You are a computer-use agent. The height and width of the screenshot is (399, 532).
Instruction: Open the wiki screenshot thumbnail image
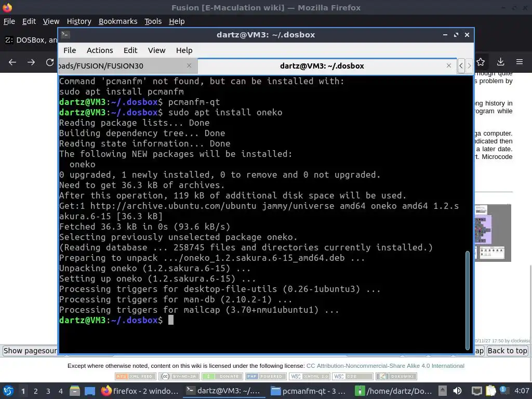(x=493, y=233)
